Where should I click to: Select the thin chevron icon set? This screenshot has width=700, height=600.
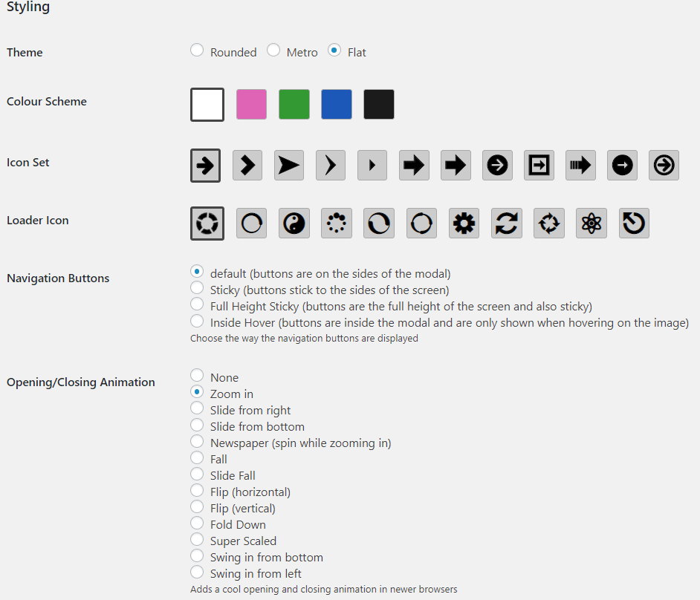(331, 166)
